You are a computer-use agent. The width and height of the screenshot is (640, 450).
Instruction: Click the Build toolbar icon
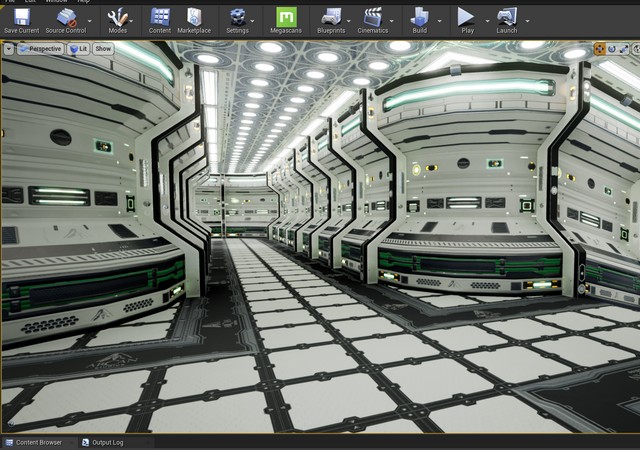click(420, 18)
